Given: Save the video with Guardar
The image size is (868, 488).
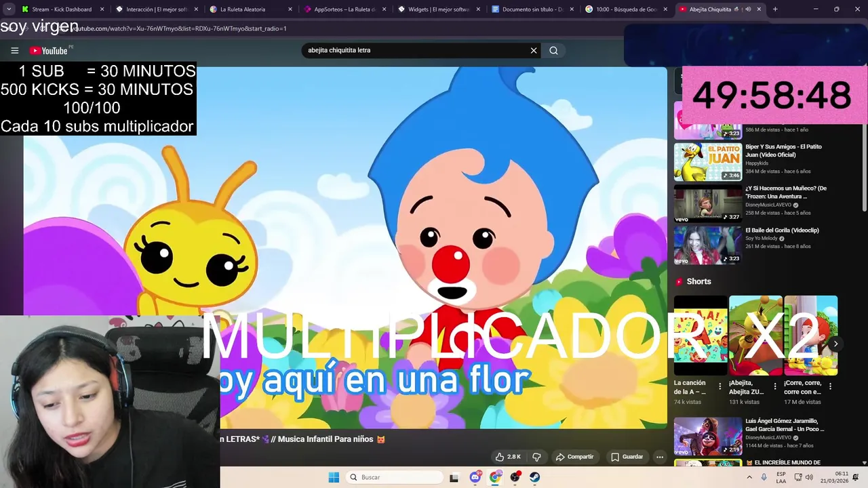Looking at the screenshot, I should coord(627,457).
